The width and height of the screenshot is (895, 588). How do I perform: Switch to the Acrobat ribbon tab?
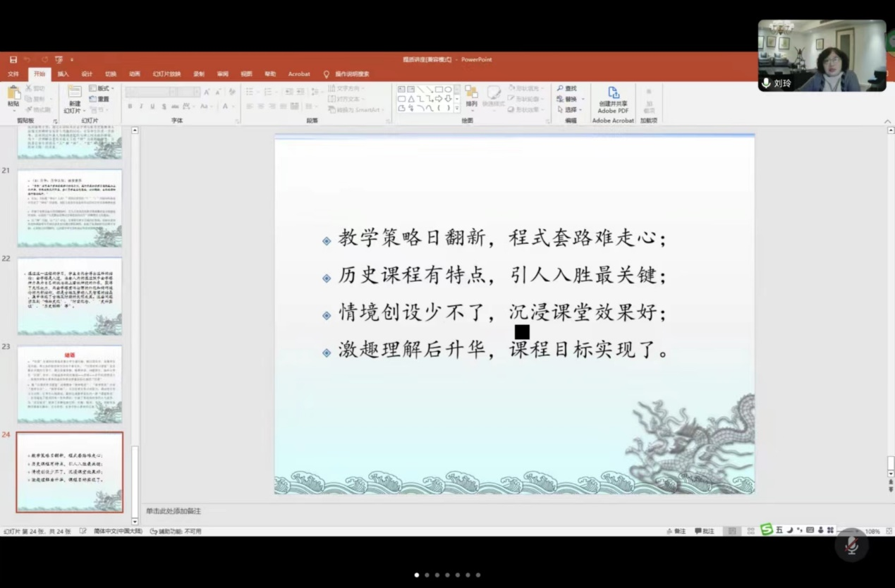(299, 74)
